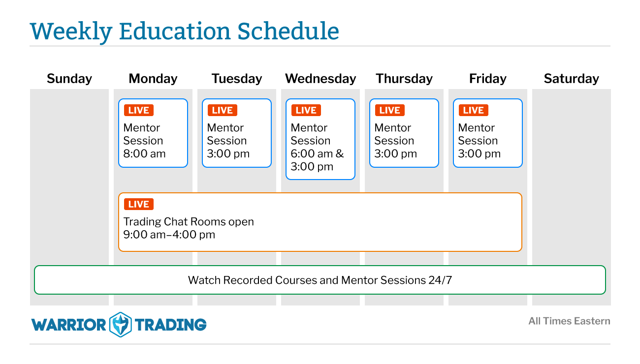Click the Weekly Education Schedule title
This screenshot has width=640, height=364.
click(185, 31)
